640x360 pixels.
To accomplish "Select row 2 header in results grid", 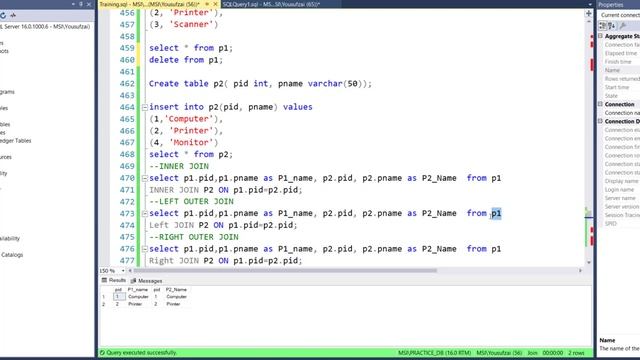I will click(104, 304).
